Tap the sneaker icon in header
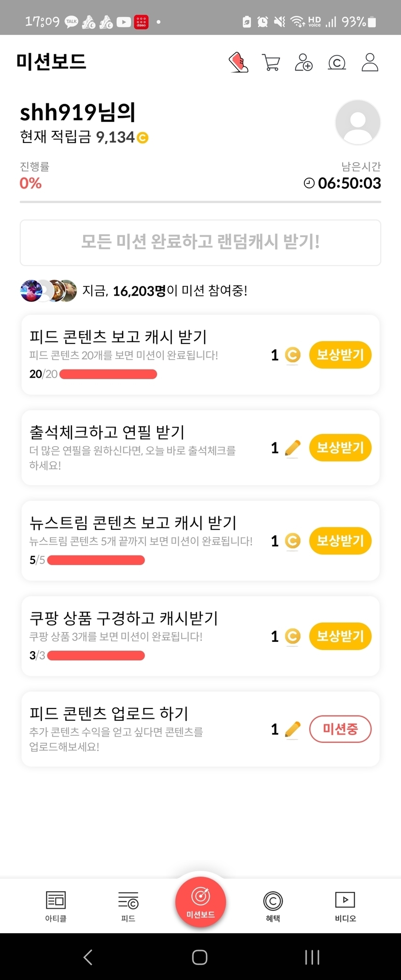 coord(238,62)
